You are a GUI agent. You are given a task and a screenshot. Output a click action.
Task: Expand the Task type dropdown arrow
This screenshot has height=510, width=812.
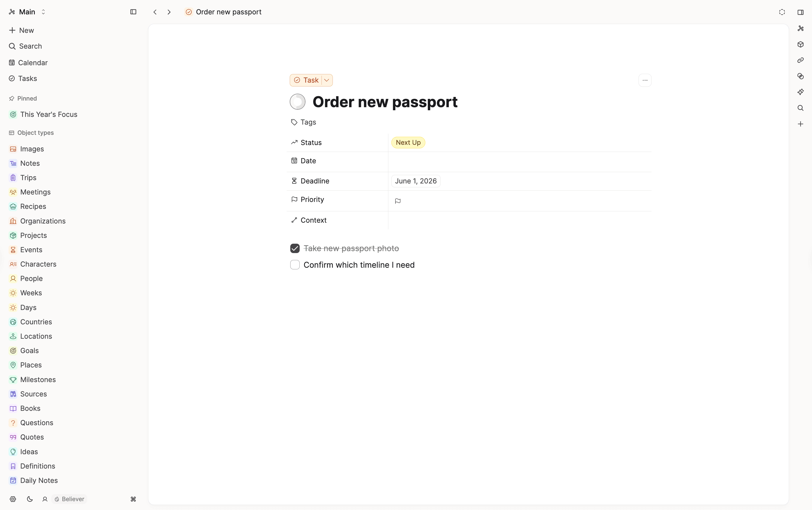click(x=327, y=80)
